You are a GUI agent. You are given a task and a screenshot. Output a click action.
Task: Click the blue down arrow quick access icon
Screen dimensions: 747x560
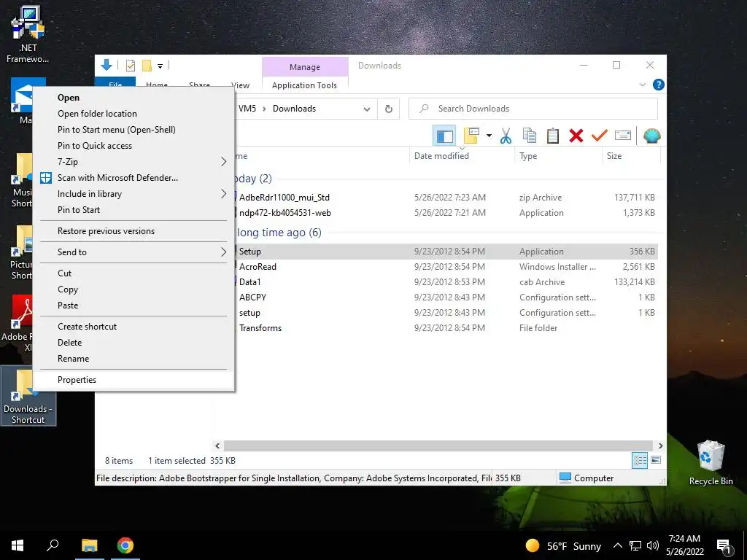tap(107, 65)
